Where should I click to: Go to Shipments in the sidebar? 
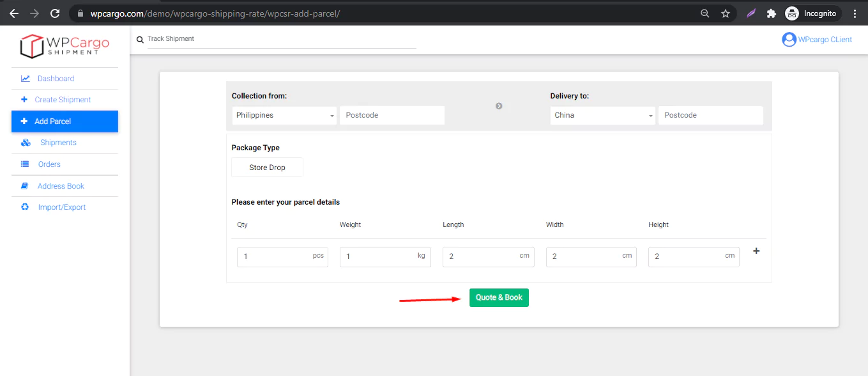pos(58,143)
